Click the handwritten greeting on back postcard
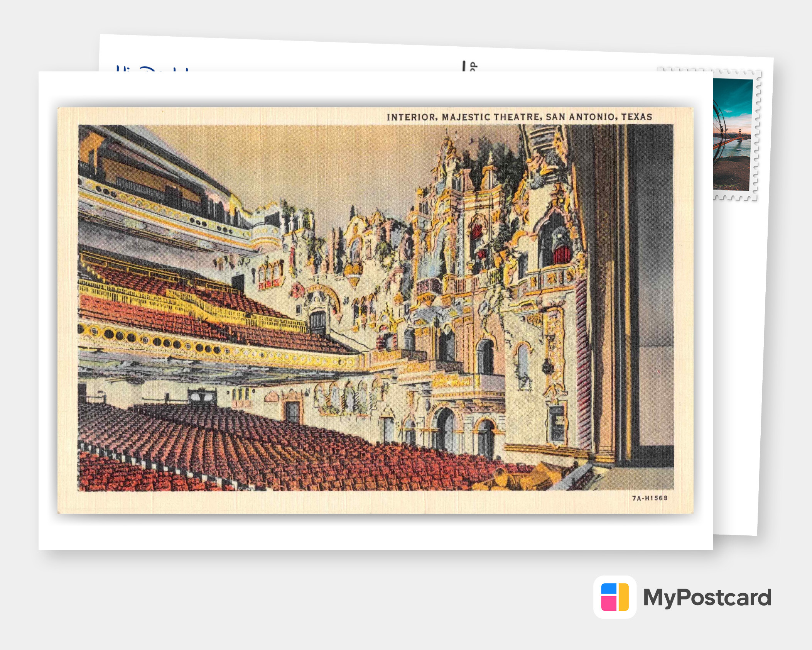Image resolution: width=812 pixels, height=650 pixels. (154, 69)
